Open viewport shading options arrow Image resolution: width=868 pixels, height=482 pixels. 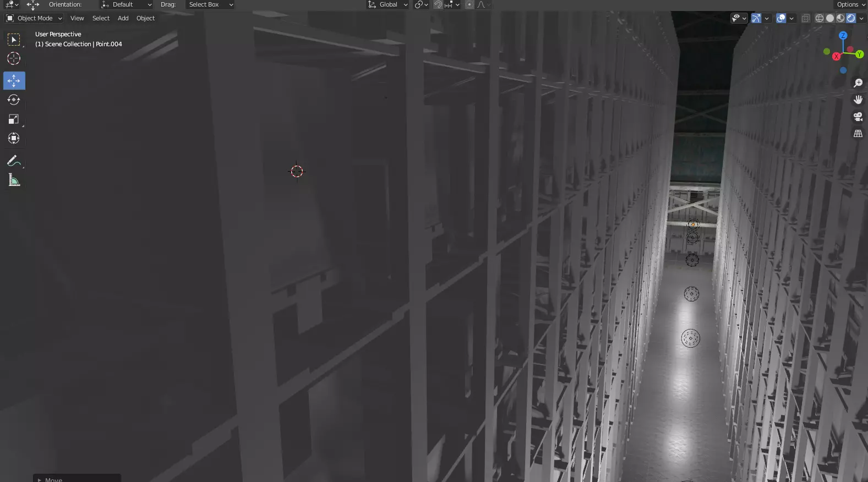coord(861,18)
